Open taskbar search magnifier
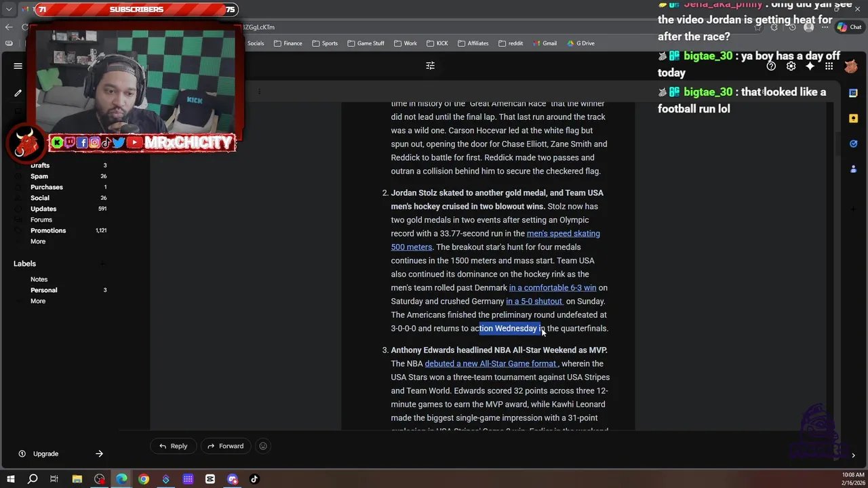Viewport: 868px width, 488px height. [33, 479]
